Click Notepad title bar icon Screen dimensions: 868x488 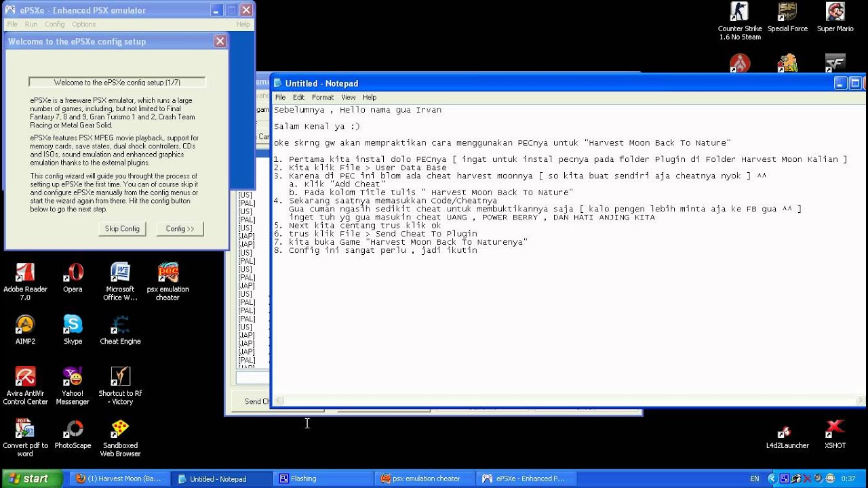(x=278, y=83)
